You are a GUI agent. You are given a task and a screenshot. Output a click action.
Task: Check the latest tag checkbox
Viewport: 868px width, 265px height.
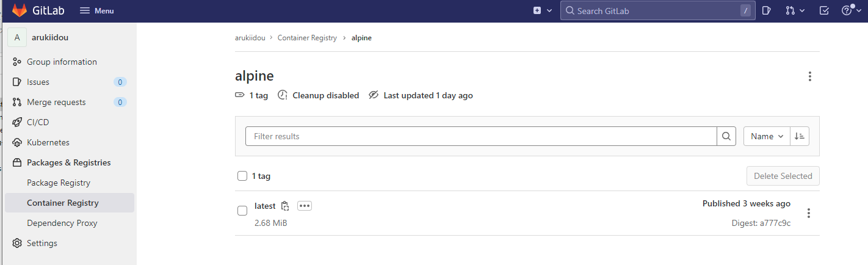click(242, 211)
